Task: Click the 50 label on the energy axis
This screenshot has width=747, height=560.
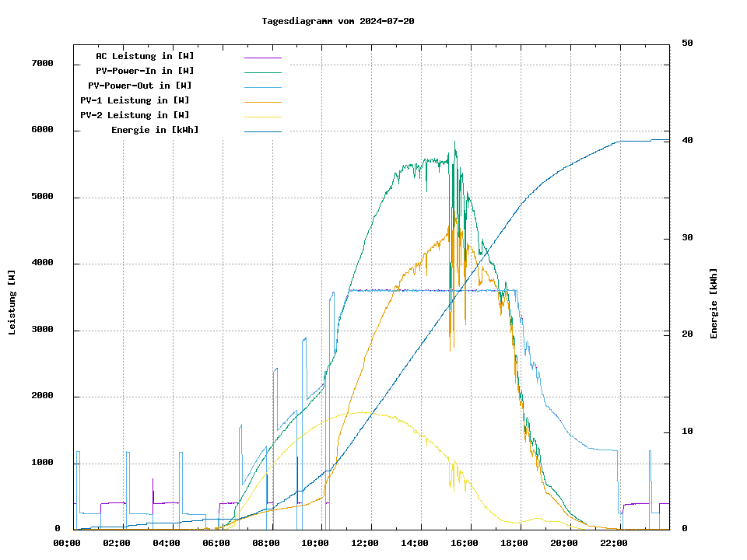Action: pos(687,44)
